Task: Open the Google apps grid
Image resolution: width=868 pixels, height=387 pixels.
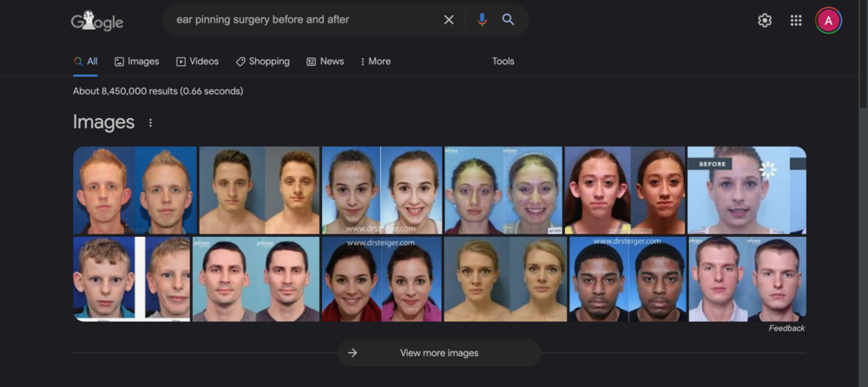Action: pos(796,21)
